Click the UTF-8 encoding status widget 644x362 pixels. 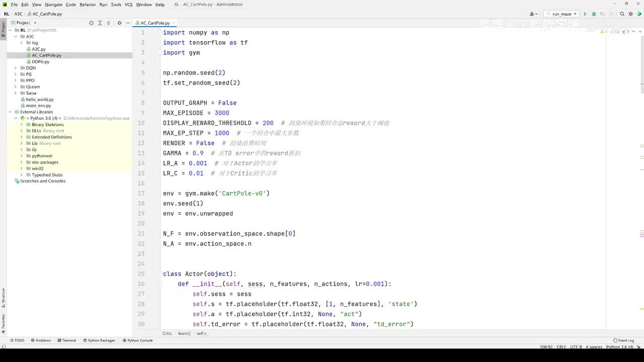pyautogui.click(x=577, y=347)
